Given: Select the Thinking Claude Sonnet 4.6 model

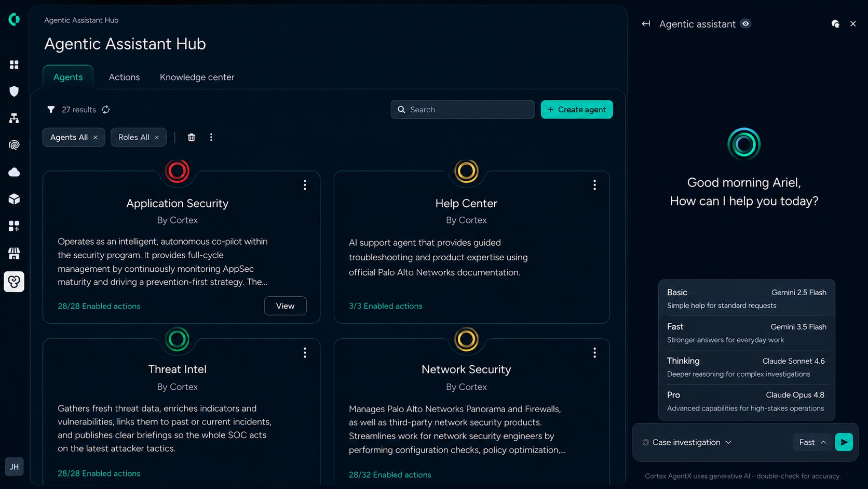Looking at the screenshot, I should [x=747, y=367].
